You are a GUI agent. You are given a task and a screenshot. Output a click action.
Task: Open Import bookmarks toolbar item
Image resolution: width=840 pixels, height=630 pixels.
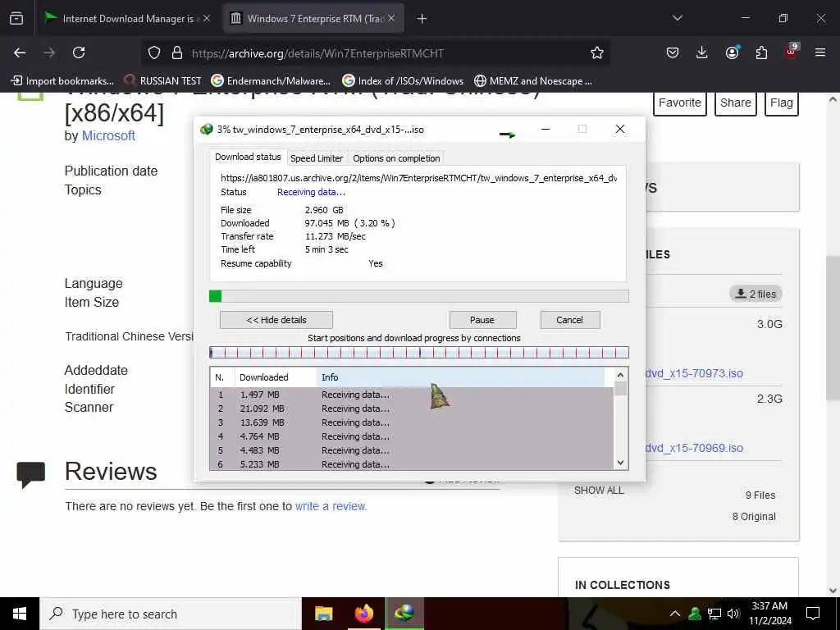click(x=62, y=81)
